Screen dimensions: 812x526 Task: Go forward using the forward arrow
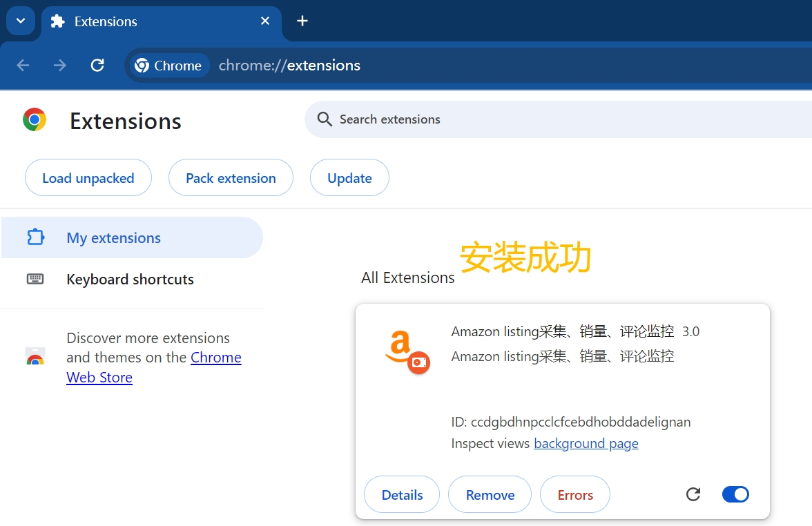tap(60, 65)
